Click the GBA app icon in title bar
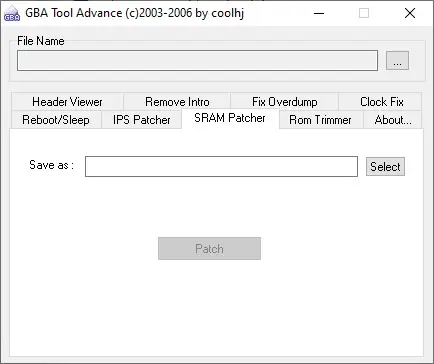The width and height of the screenshot is (434, 364). point(12,14)
